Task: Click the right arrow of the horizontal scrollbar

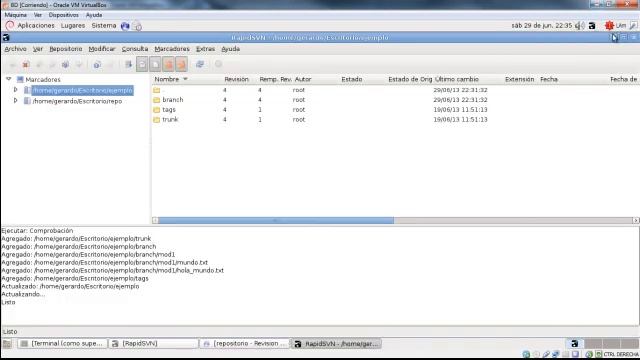Action: pyautogui.click(x=636, y=220)
